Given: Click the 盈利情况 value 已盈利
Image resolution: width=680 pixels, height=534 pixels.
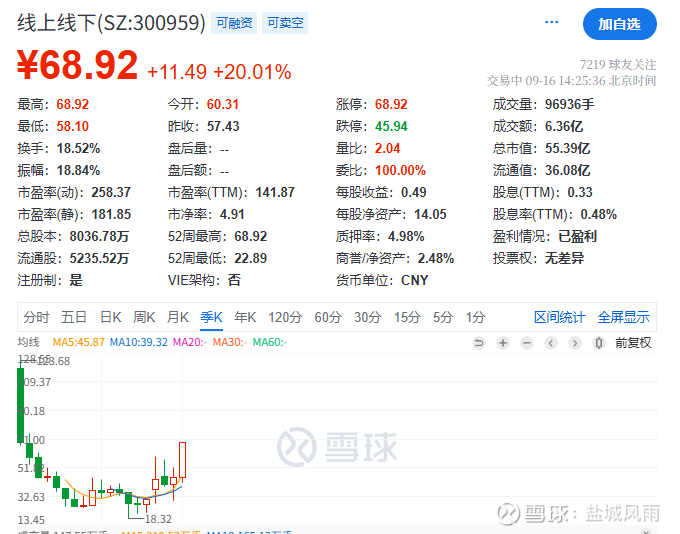Looking at the screenshot, I should 577,236.
